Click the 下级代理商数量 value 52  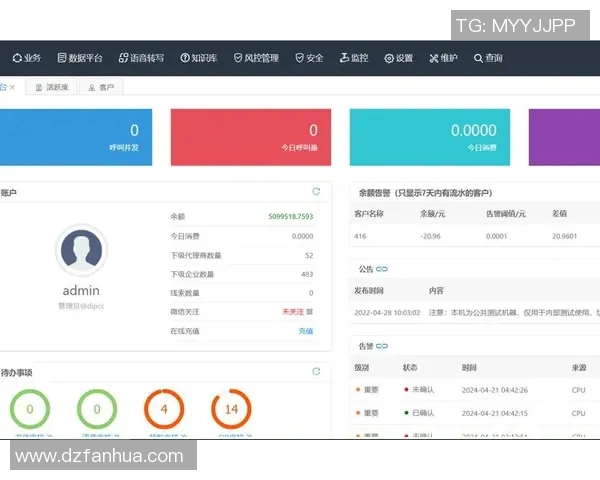pyautogui.click(x=309, y=255)
